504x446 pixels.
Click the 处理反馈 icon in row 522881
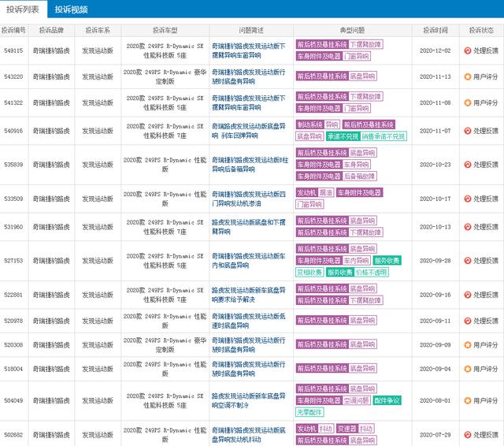tap(468, 295)
